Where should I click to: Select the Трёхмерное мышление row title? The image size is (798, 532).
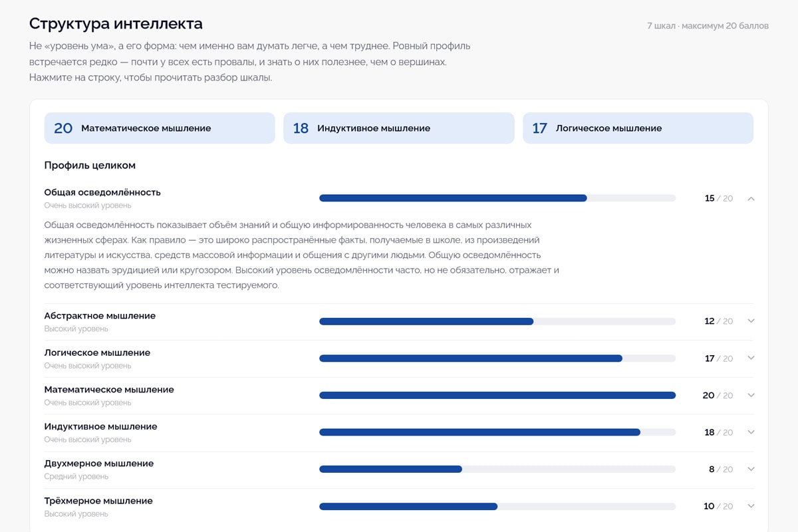point(98,501)
